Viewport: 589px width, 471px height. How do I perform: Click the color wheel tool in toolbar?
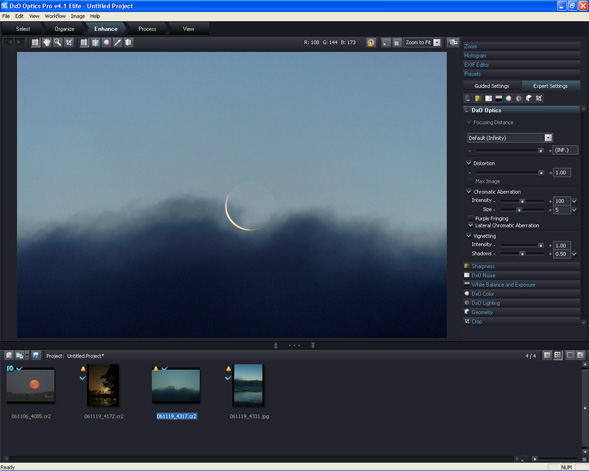107,42
